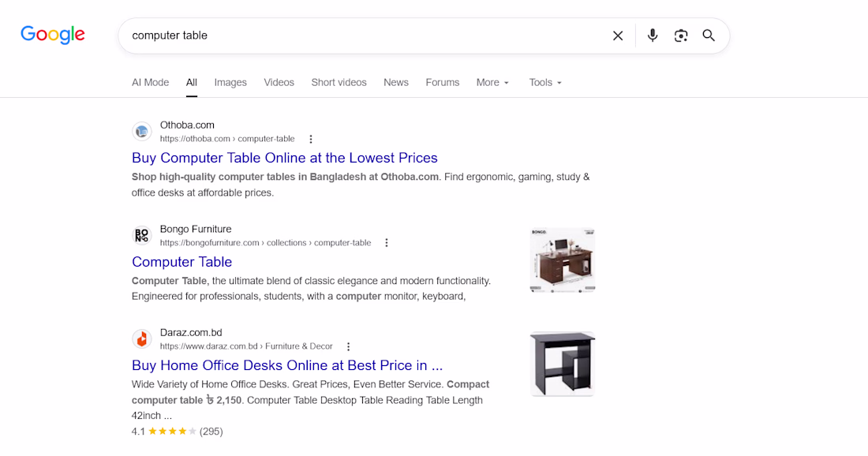Expand the Tools dropdown
The image size is (868, 456).
pos(545,83)
